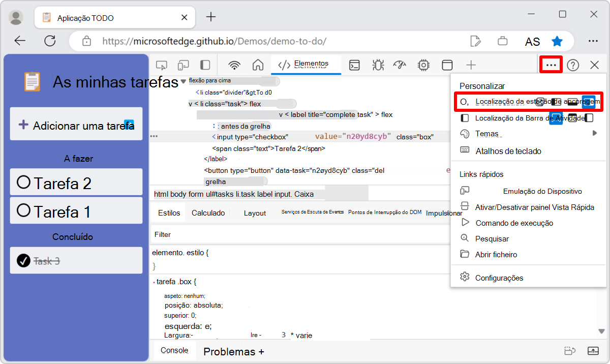
Task: Open the Problemas + drawer tab
Action: click(234, 352)
